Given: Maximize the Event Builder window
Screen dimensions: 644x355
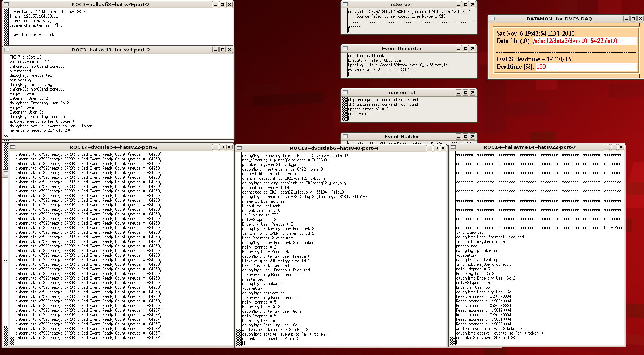Looking at the screenshot, I should point(466,136).
